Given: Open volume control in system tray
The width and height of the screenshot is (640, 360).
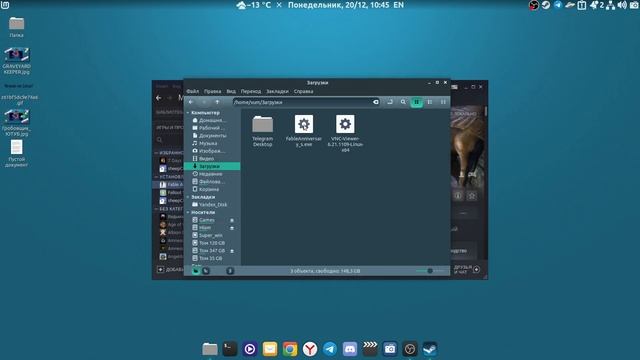Looking at the screenshot, I should (622, 5).
